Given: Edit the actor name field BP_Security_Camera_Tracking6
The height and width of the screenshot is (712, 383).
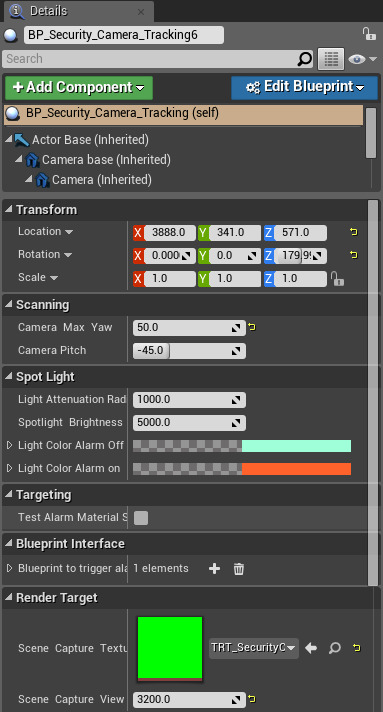Looking at the screenshot, I should point(124,35).
